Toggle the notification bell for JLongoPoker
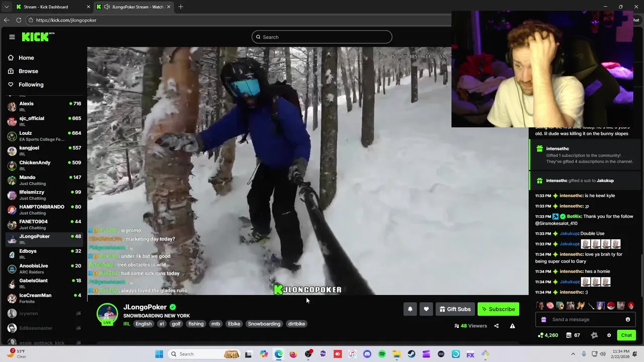Image resolution: width=644 pixels, height=362 pixels. (410, 309)
